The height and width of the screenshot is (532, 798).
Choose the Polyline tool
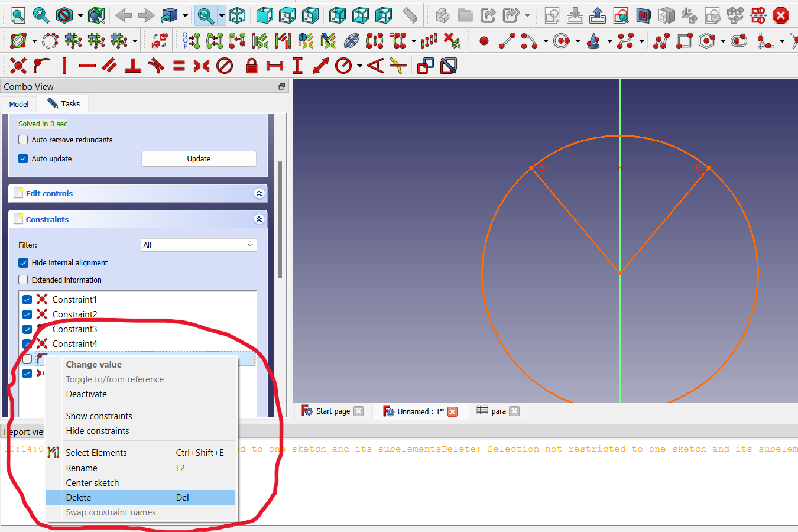661,41
